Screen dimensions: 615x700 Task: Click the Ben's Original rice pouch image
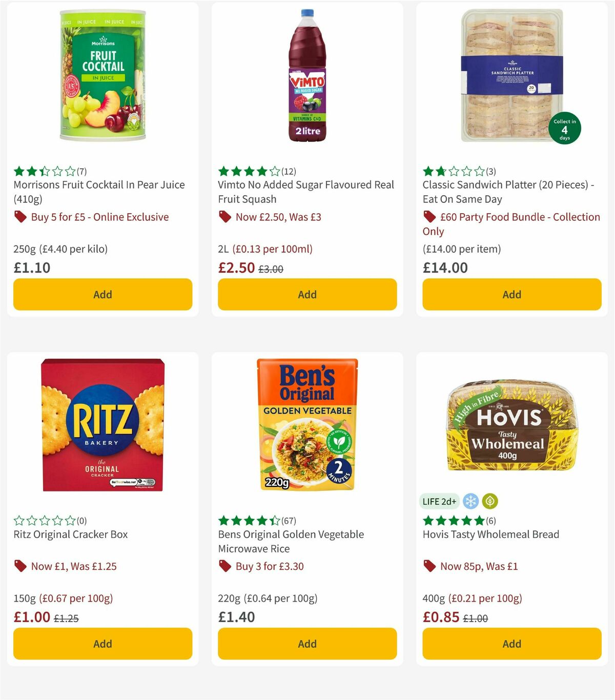point(306,425)
